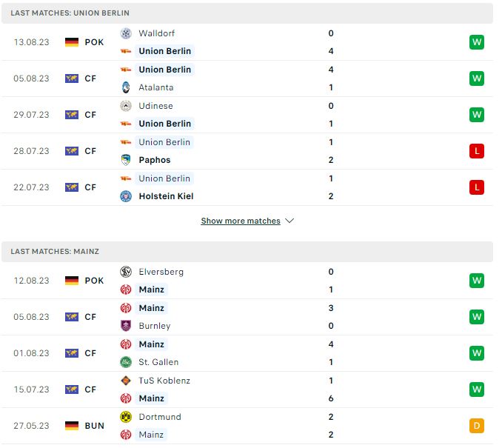Screen dimensions: 502x448
Task: Click the Paphos team badge
Action: (x=126, y=160)
